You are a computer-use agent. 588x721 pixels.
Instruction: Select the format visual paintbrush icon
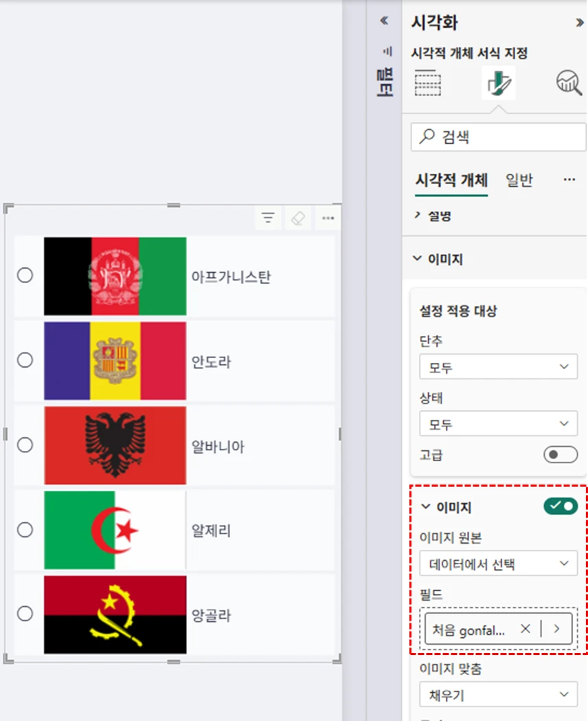pyautogui.click(x=498, y=84)
